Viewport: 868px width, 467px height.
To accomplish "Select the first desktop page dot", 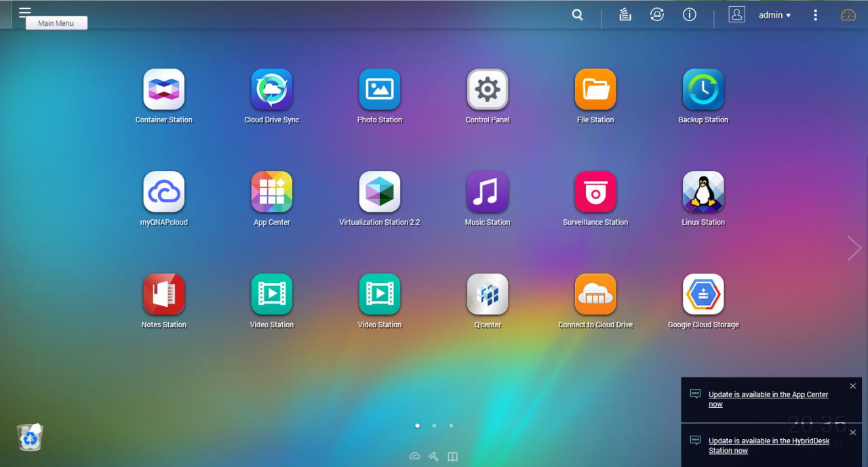I will (417, 426).
